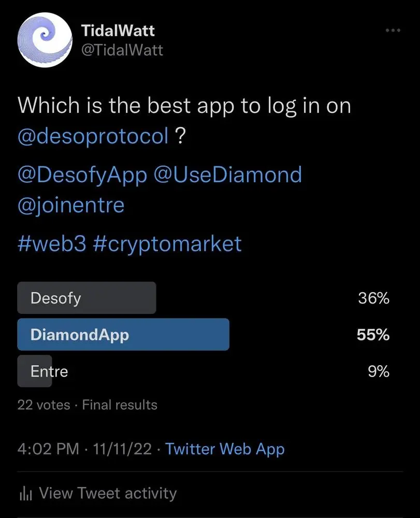Click the 22 votes count

coord(44,405)
